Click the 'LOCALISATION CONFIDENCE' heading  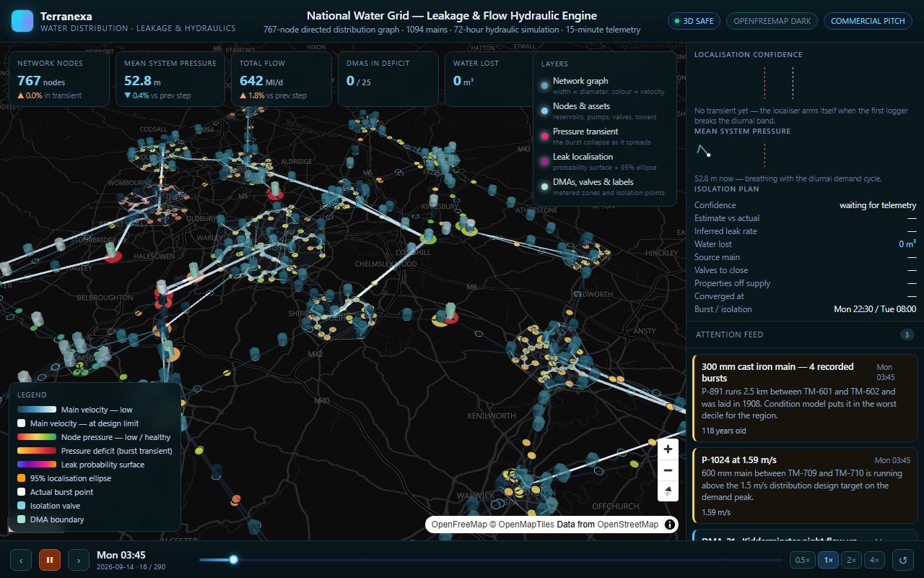pyautogui.click(x=748, y=55)
